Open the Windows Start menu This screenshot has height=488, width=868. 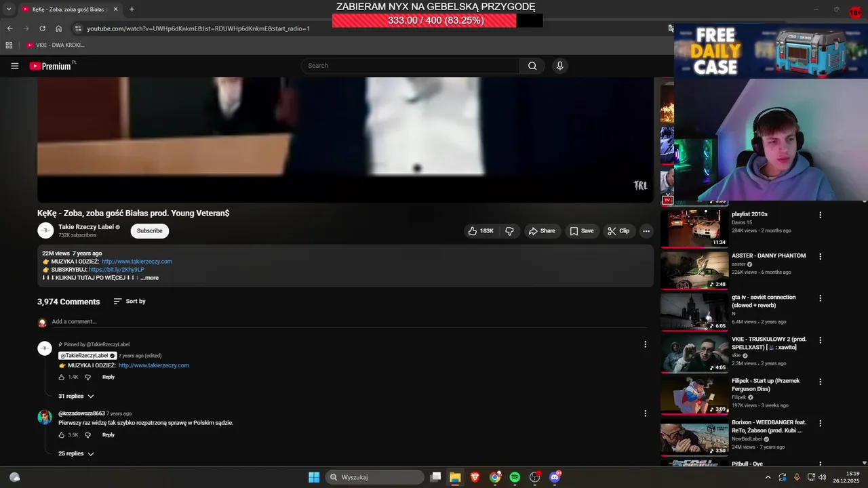click(x=314, y=477)
